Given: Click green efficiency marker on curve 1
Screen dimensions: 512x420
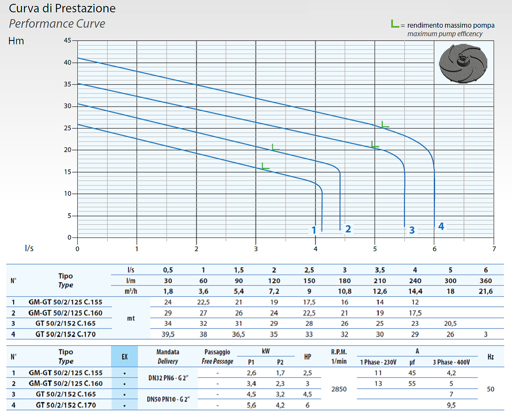Looking at the screenshot, I should point(265,166).
